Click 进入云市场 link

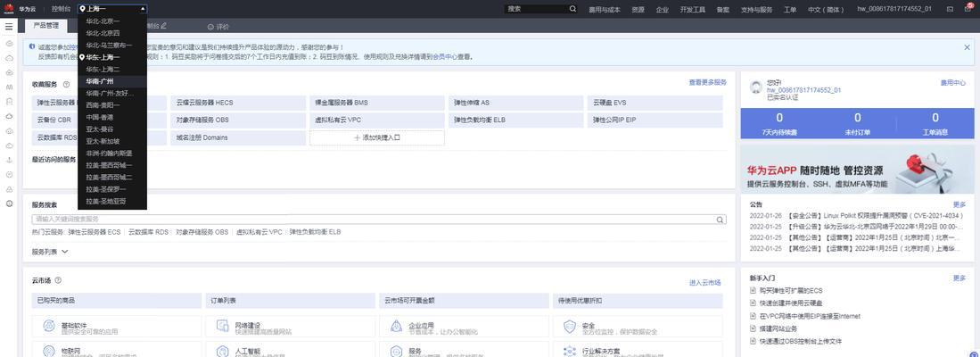[705, 283]
